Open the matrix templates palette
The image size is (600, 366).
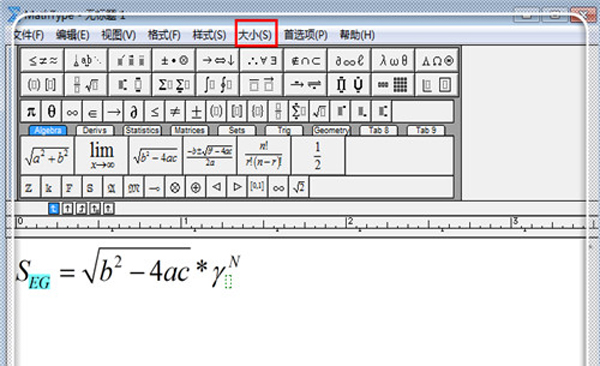pyautogui.click(x=393, y=84)
